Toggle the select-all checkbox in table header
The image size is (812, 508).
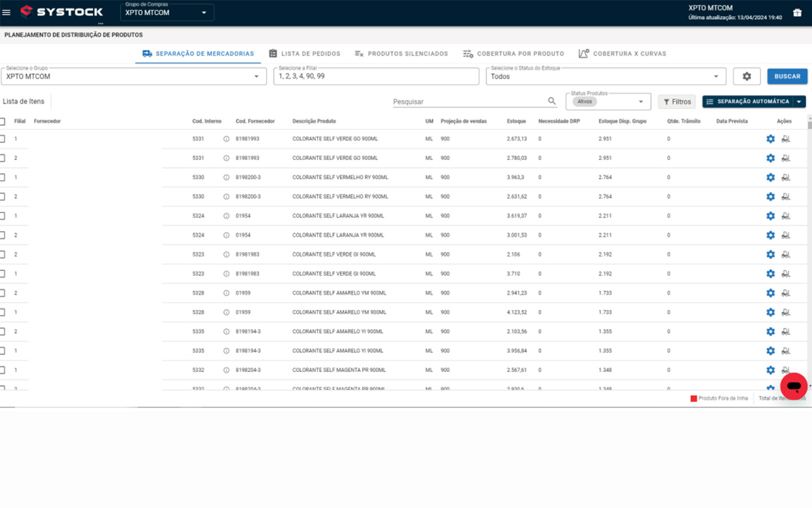pyautogui.click(x=3, y=121)
